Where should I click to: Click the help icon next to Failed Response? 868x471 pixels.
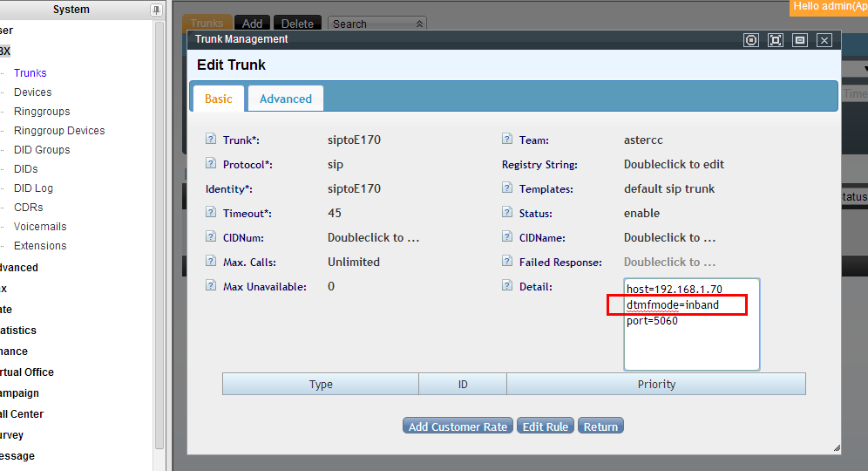[x=507, y=262]
